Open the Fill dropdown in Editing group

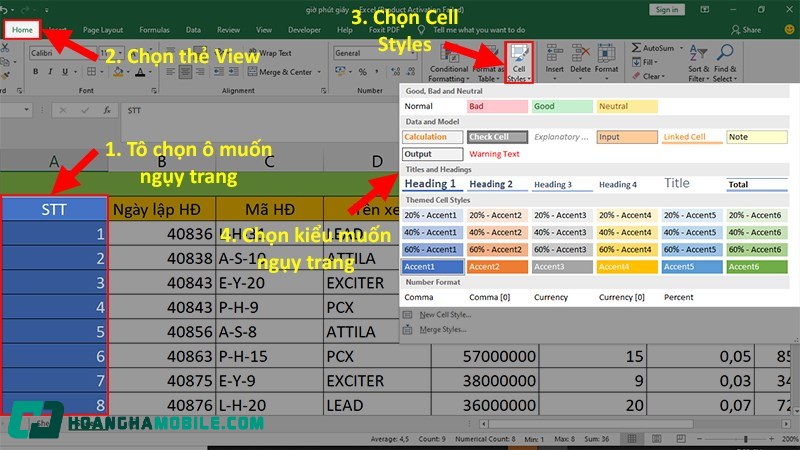point(645,62)
